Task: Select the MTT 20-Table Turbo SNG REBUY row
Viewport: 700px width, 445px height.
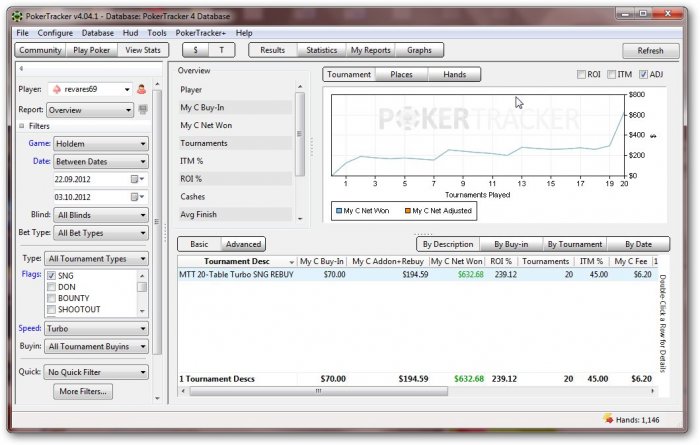Action: point(417,274)
